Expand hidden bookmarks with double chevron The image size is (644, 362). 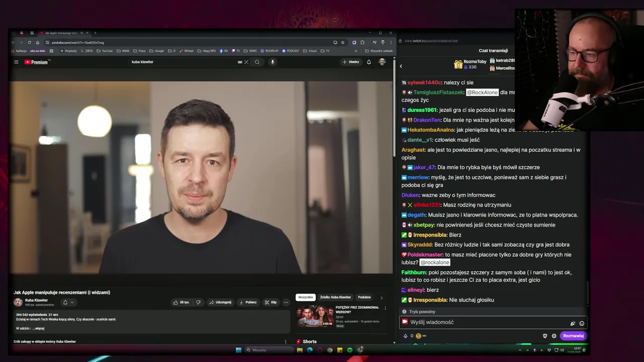[x=356, y=51]
